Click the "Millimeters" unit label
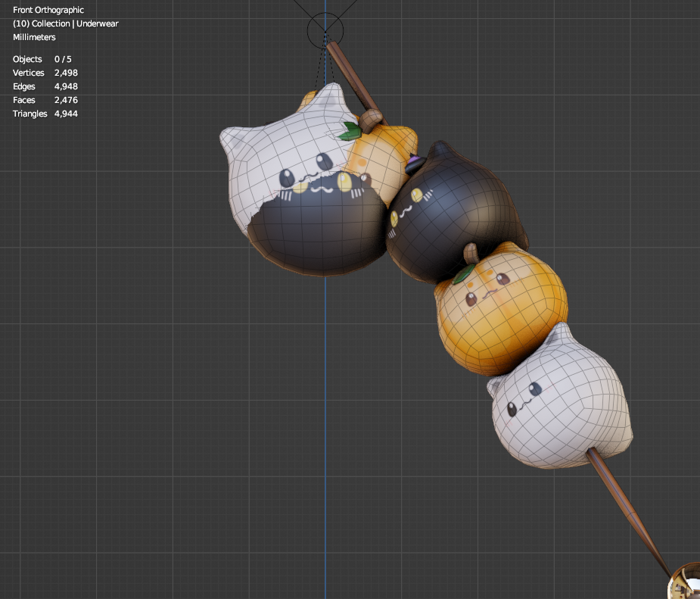This screenshot has height=599, width=700. 34,37
